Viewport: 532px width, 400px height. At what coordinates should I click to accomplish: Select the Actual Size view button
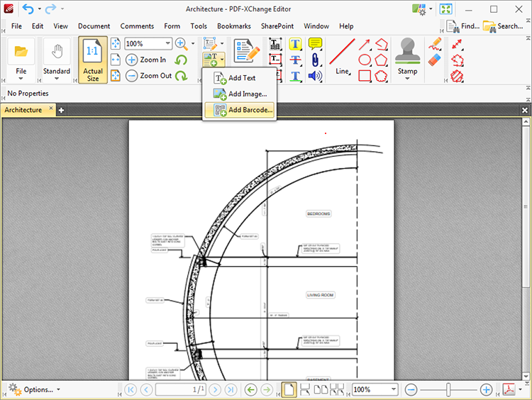[x=93, y=60]
